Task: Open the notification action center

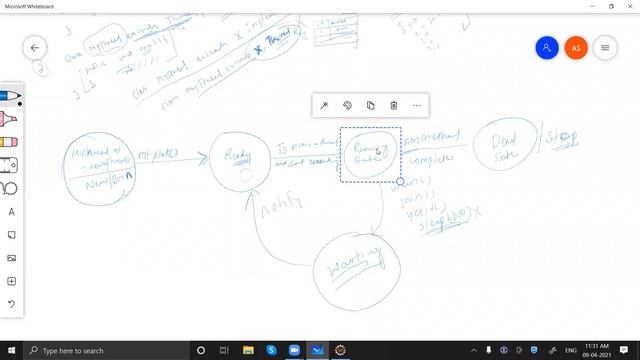Action: click(624, 350)
